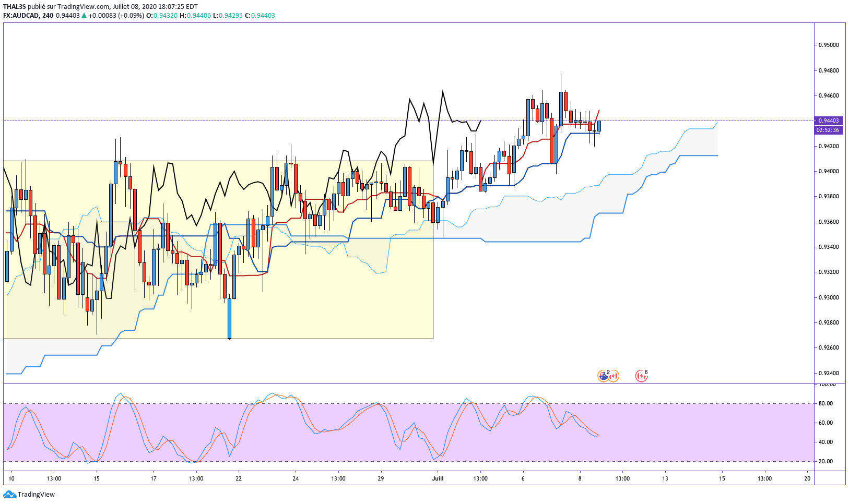Click the 0.95000 price axis label
Screen dimensions: 849x504
[x=829, y=45]
